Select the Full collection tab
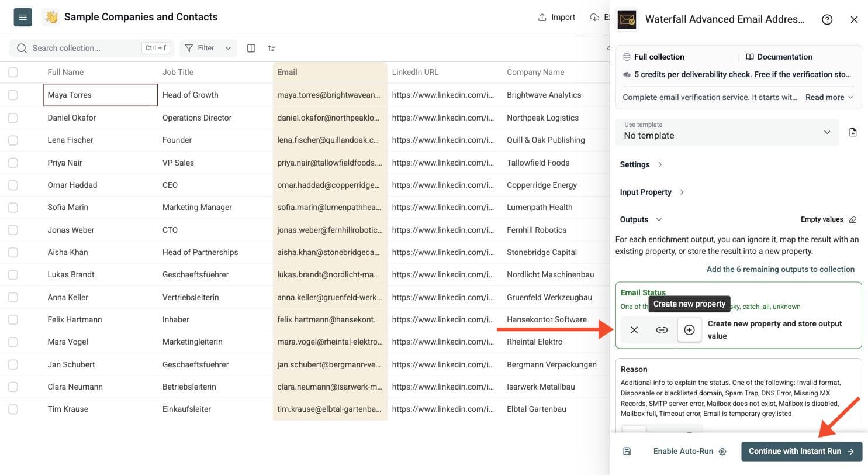The height and width of the screenshot is (475, 868). [653, 57]
